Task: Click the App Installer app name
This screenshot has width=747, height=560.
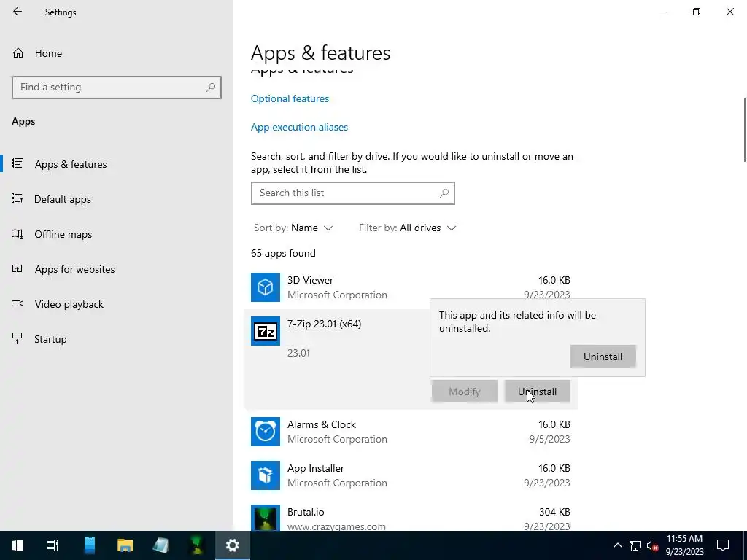Action: 315,468
